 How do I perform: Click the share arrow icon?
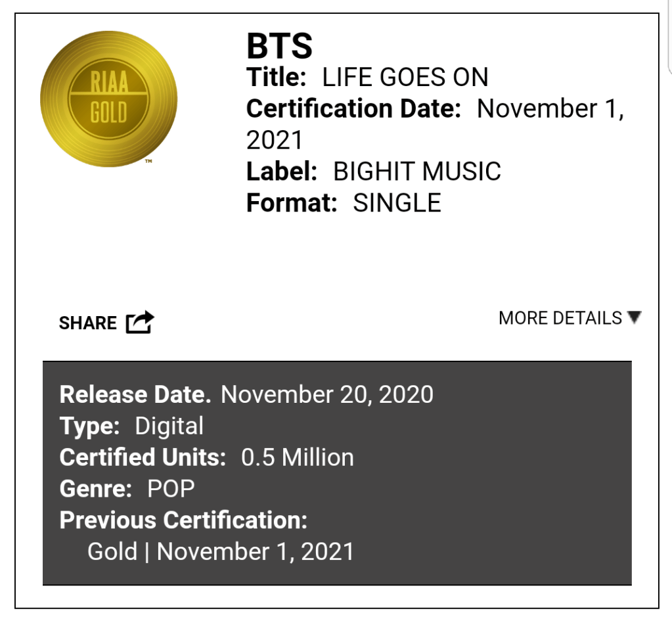coord(140,322)
